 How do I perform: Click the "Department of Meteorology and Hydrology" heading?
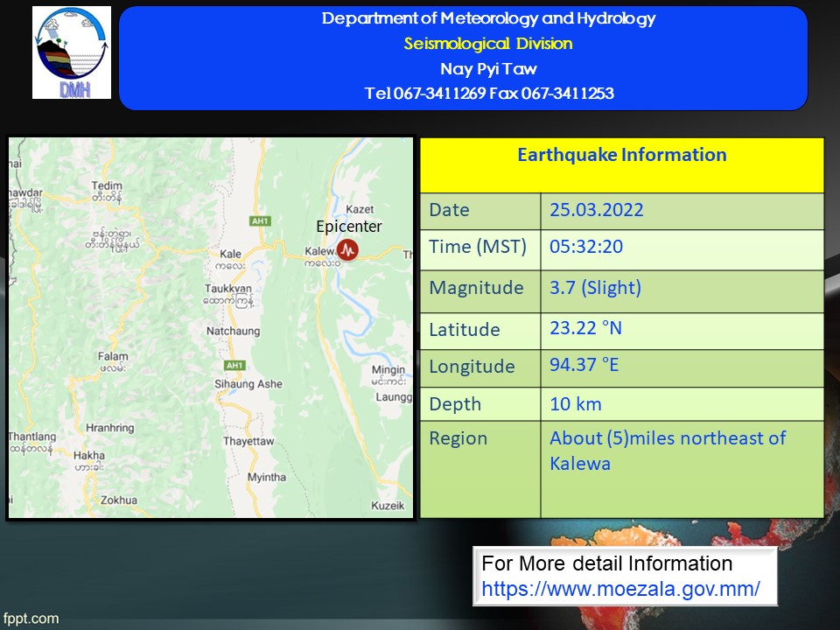coord(488,18)
